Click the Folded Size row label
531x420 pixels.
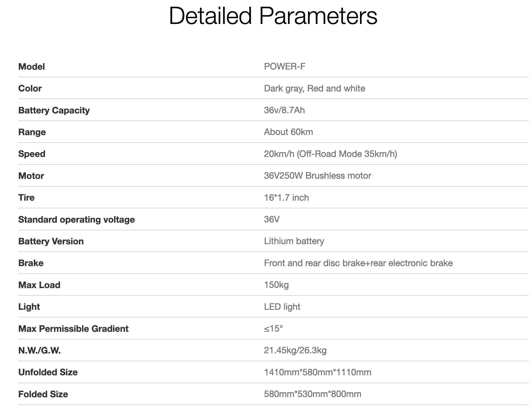click(43, 394)
